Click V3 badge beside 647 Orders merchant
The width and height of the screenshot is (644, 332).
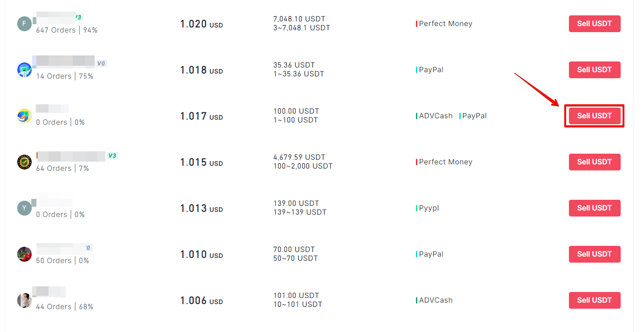point(78,17)
